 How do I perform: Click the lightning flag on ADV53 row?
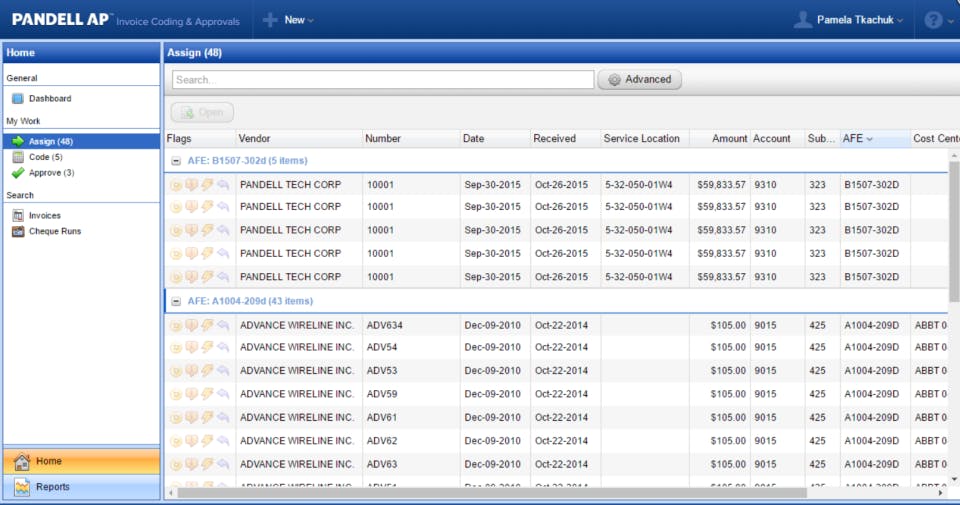pos(208,370)
